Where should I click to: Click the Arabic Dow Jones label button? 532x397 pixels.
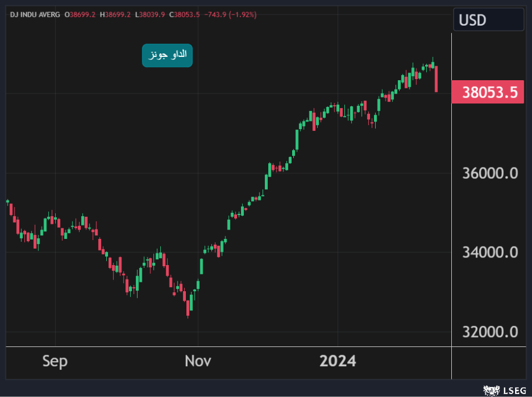[x=167, y=55]
